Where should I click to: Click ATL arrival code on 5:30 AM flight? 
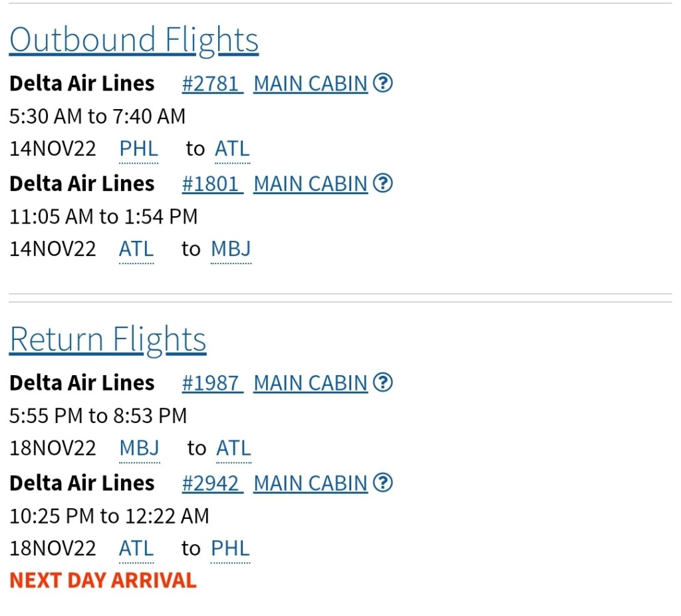(232, 149)
